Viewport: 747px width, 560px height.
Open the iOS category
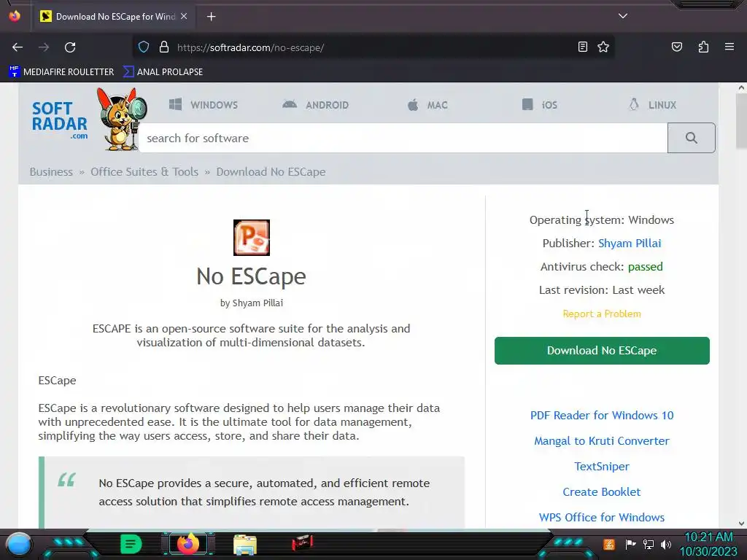pos(540,105)
